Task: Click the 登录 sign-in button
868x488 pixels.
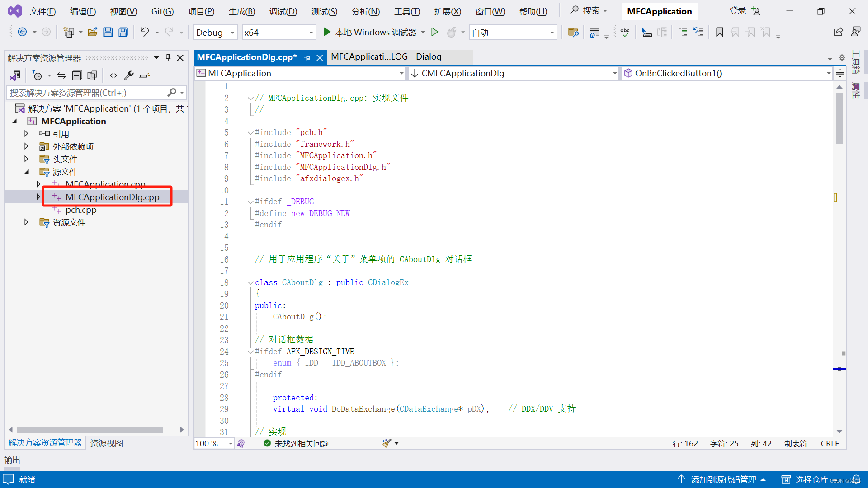Action: [737, 11]
